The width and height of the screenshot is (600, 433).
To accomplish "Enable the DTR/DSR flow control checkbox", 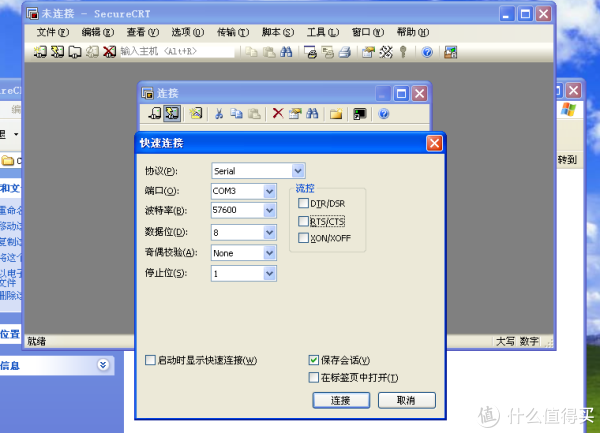I will tap(303, 203).
